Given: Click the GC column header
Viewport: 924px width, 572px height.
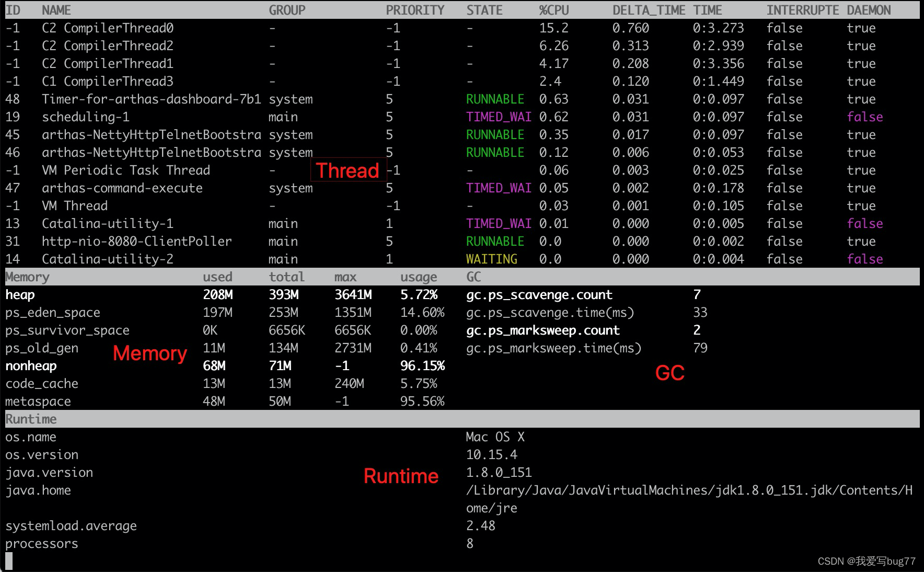Looking at the screenshot, I should coord(473,277).
